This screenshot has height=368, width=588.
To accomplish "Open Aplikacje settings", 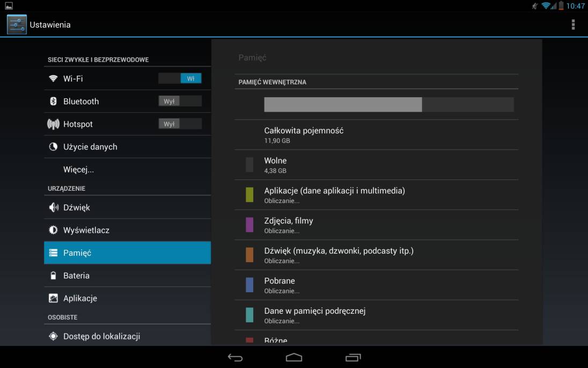I will pos(128,298).
